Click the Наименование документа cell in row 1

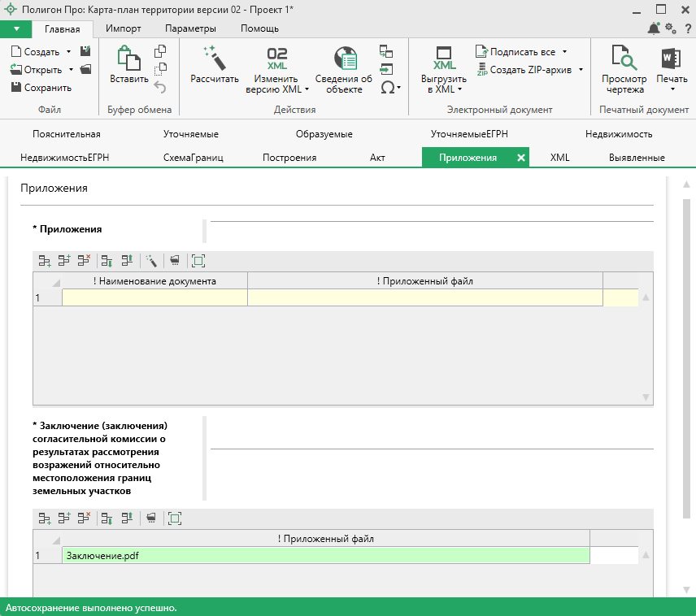pos(154,298)
